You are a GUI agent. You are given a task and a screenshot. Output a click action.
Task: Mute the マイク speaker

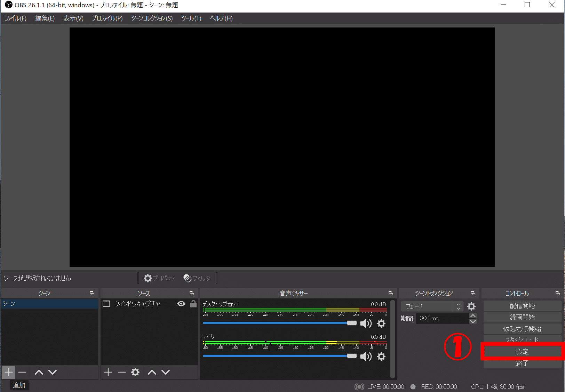pos(366,357)
